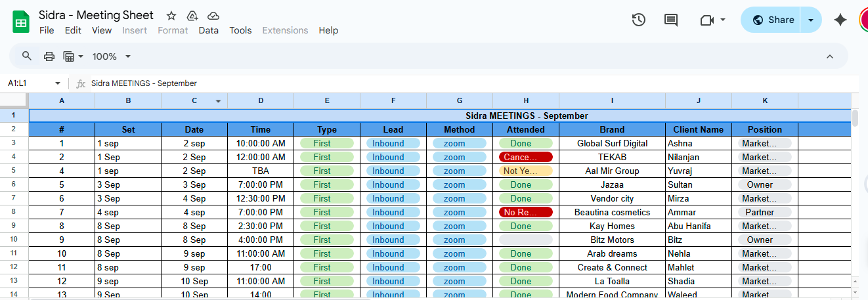Click the move to folder icon
The image size is (868, 300).
click(192, 16)
